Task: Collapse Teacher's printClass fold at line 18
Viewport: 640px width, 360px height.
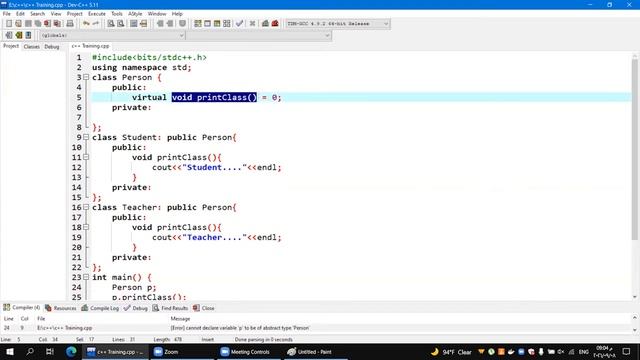Action: pos(86,227)
